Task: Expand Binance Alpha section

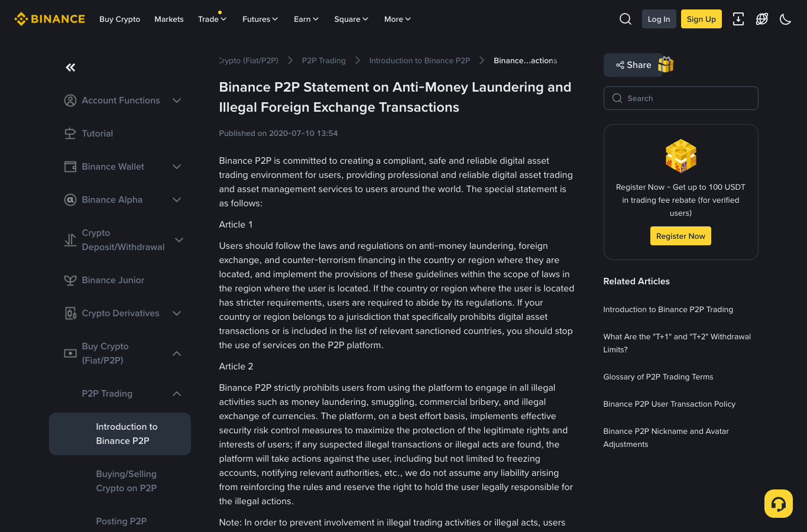Action: coord(177,200)
